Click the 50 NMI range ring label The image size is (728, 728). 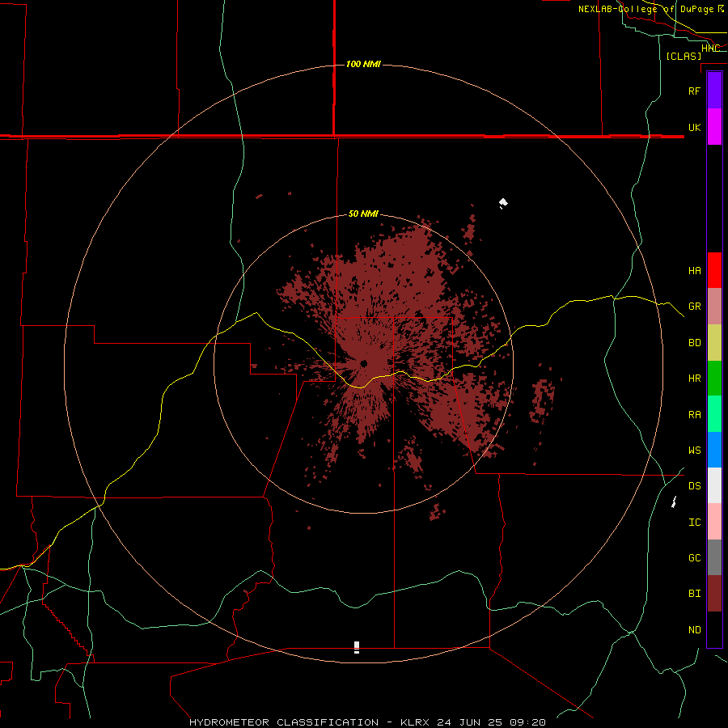pos(363,214)
